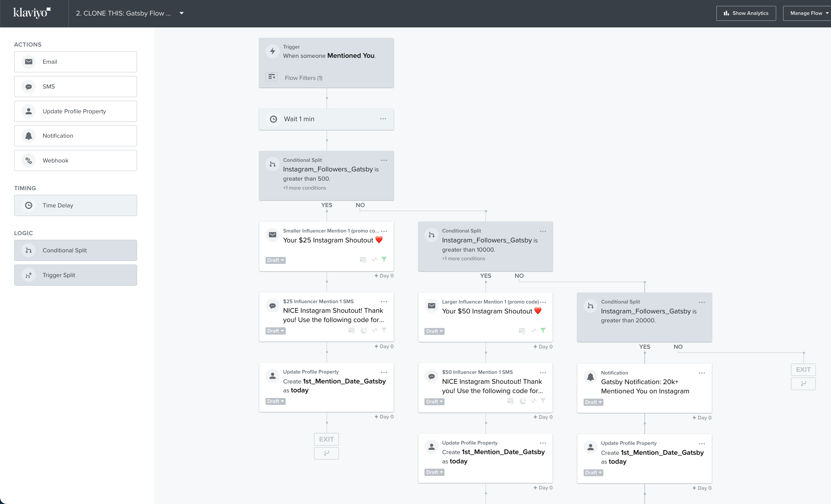This screenshot has height=504, width=831.
Task: Click envelope icon on Larger Influencer Mention card
Action: [x=431, y=306]
